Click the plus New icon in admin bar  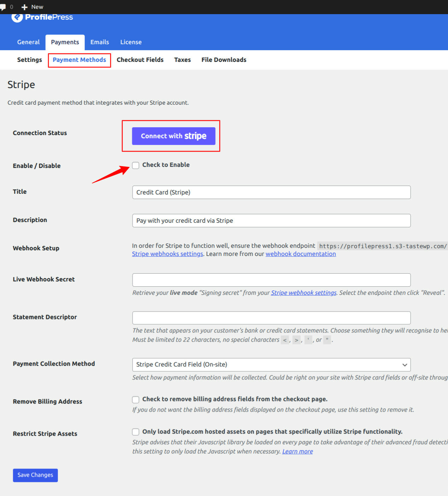(24, 7)
